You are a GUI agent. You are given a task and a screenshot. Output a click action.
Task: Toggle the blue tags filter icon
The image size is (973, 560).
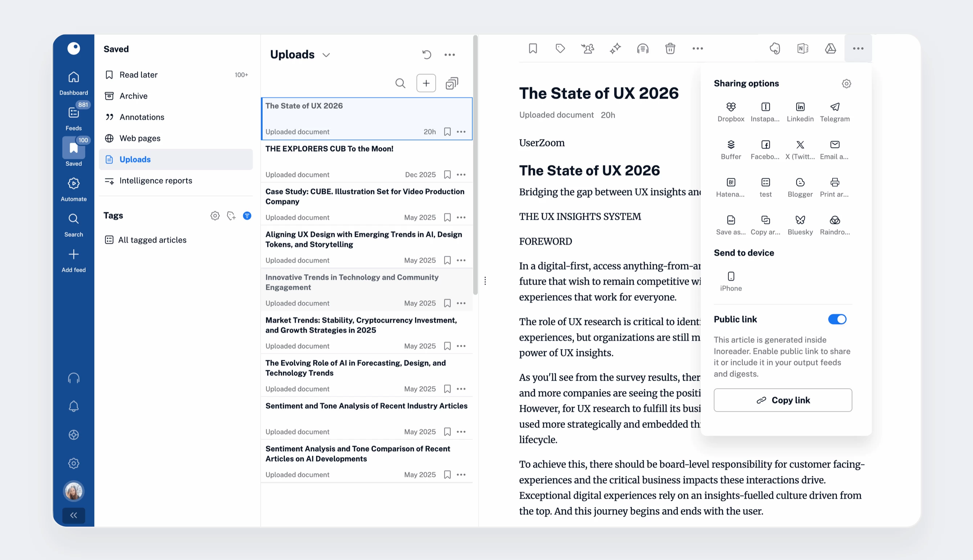(x=247, y=216)
